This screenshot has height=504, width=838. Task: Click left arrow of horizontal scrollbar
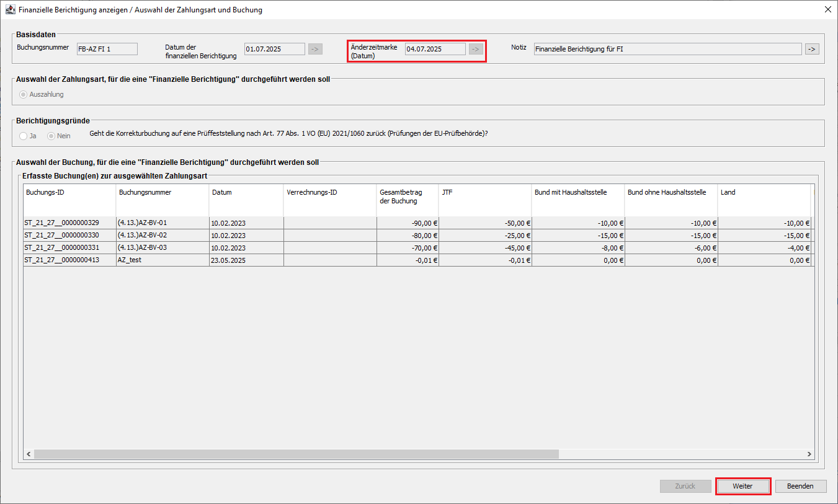pos(29,454)
